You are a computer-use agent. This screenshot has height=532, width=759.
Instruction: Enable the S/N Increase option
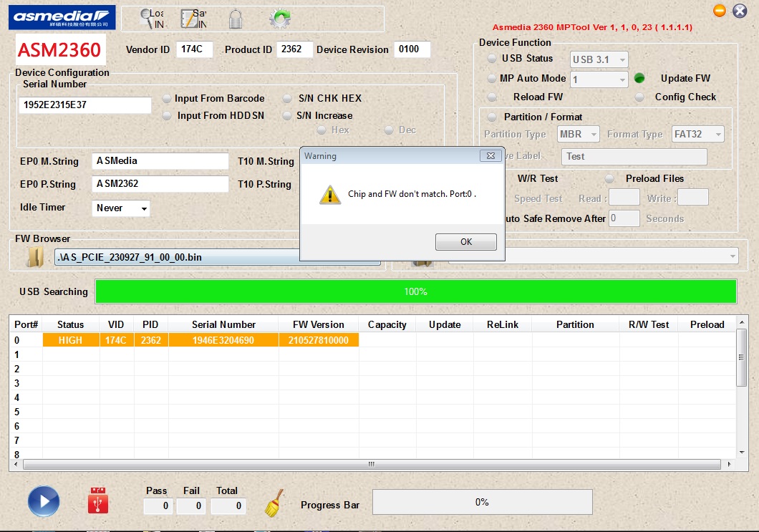(287, 116)
